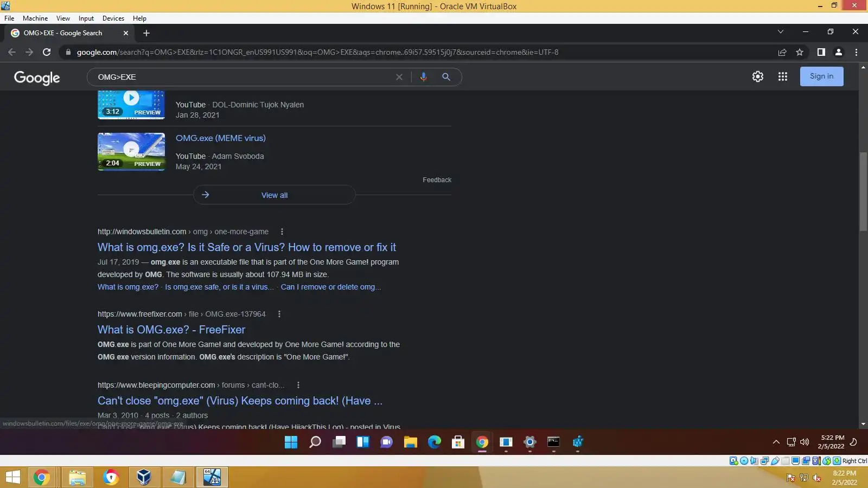Clear the search box with X
This screenshot has width=868, height=488.
click(x=399, y=77)
